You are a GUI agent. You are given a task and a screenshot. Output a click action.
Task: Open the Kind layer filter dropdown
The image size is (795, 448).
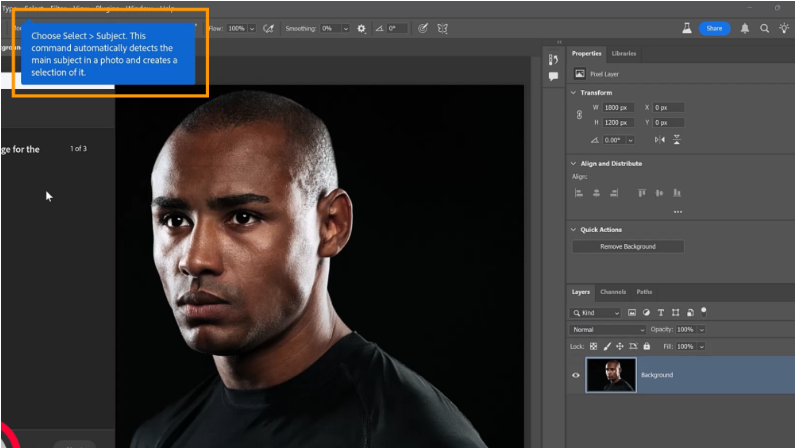point(595,313)
